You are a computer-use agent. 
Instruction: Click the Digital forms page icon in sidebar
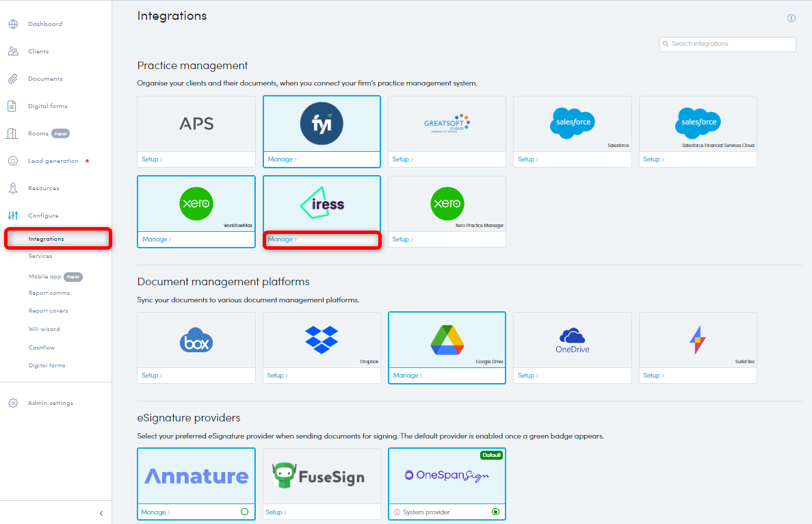pos(12,106)
